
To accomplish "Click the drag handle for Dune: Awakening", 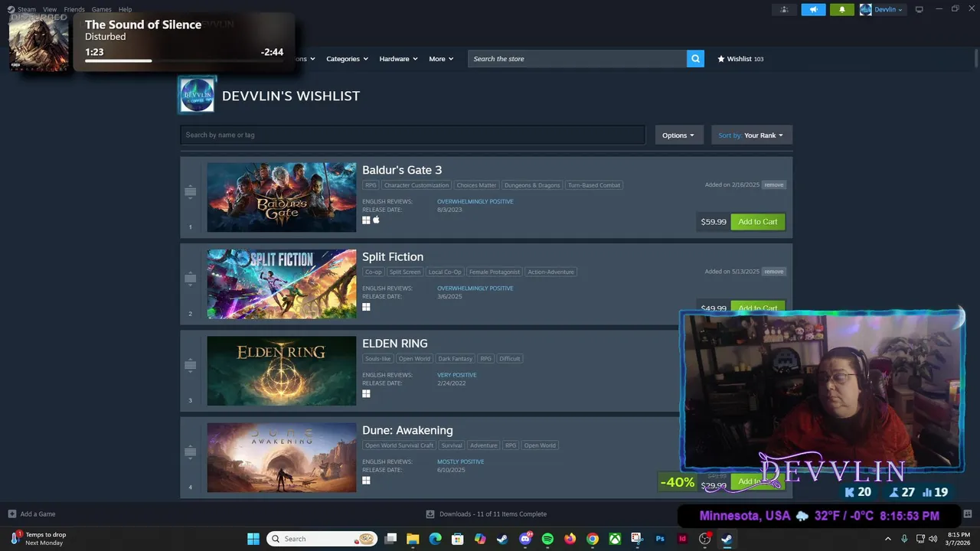I will coord(191,452).
